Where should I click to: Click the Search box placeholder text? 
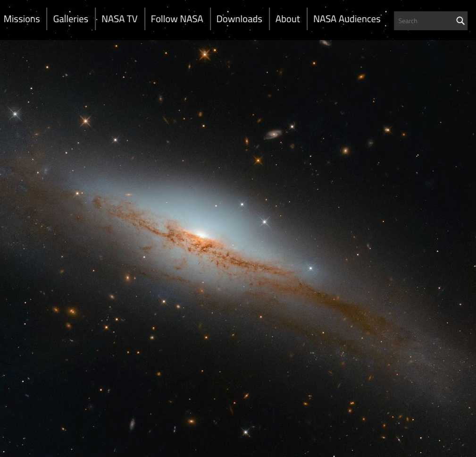(x=409, y=21)
